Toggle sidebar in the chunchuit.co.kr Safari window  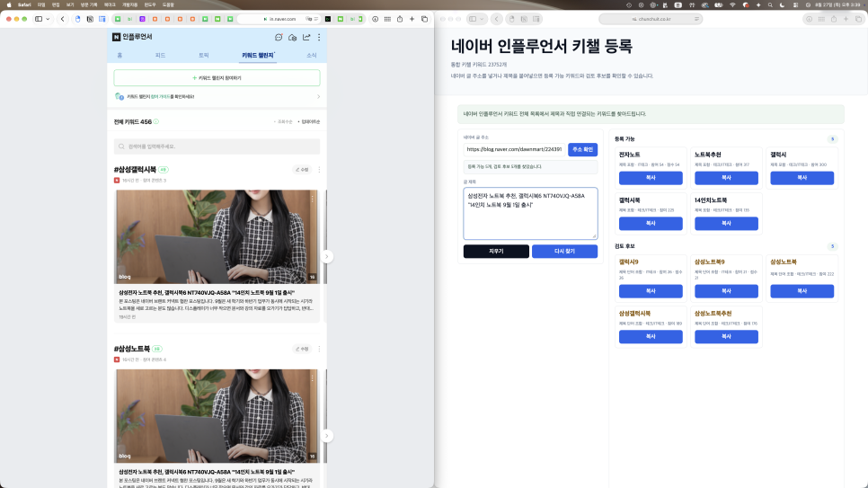pyautogui.click(x=473, y=19)
